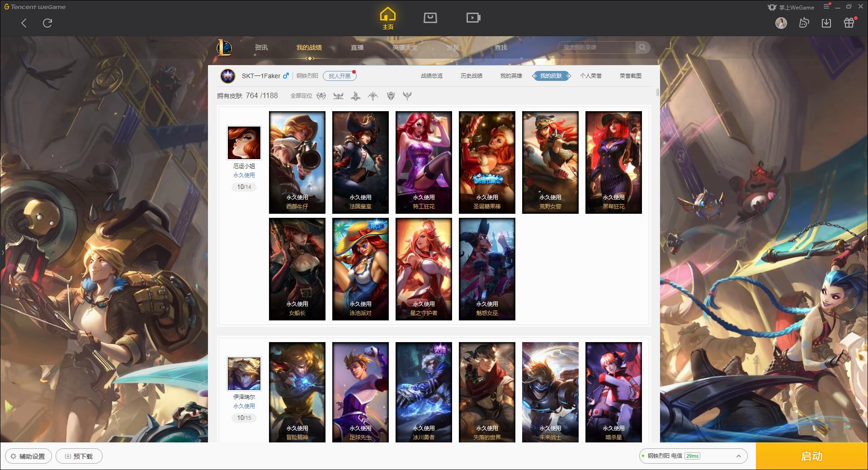Open the 圣诞糖果棒 skin card

[x=487, y=162]
